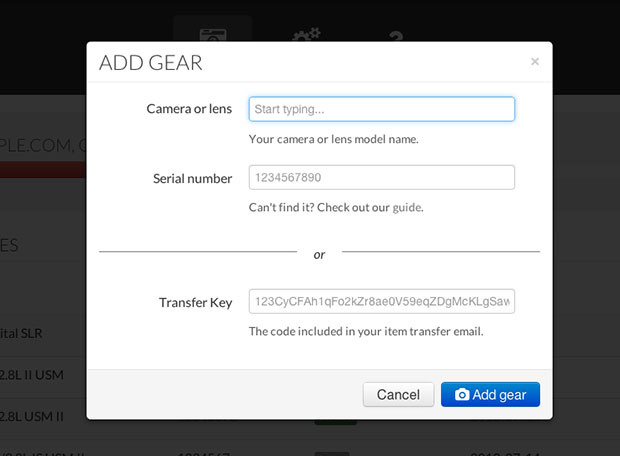Click the gears settings icon in background header
This screenshot has width=620, height=456.
[306, 34]
